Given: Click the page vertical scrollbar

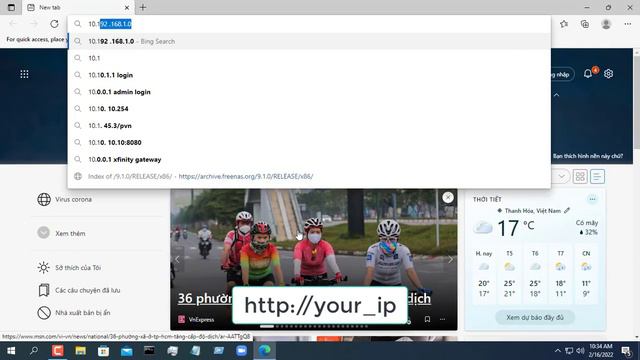Looking at the screenshot, I should pos(636,102).
